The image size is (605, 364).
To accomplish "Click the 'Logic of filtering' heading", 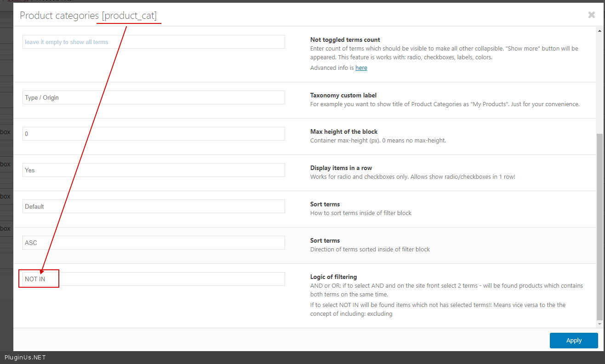I will click(333, 277).
